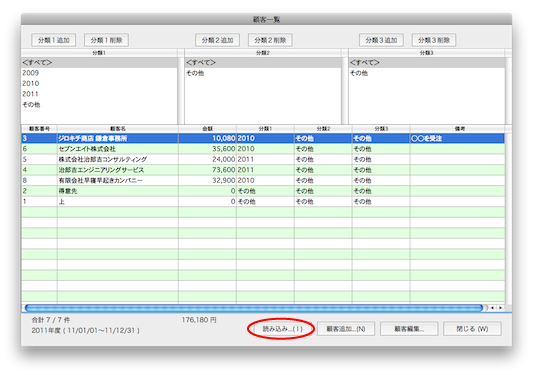Click the 分類1削除 button
Screen dimensions: 533x375
[106, 40]
